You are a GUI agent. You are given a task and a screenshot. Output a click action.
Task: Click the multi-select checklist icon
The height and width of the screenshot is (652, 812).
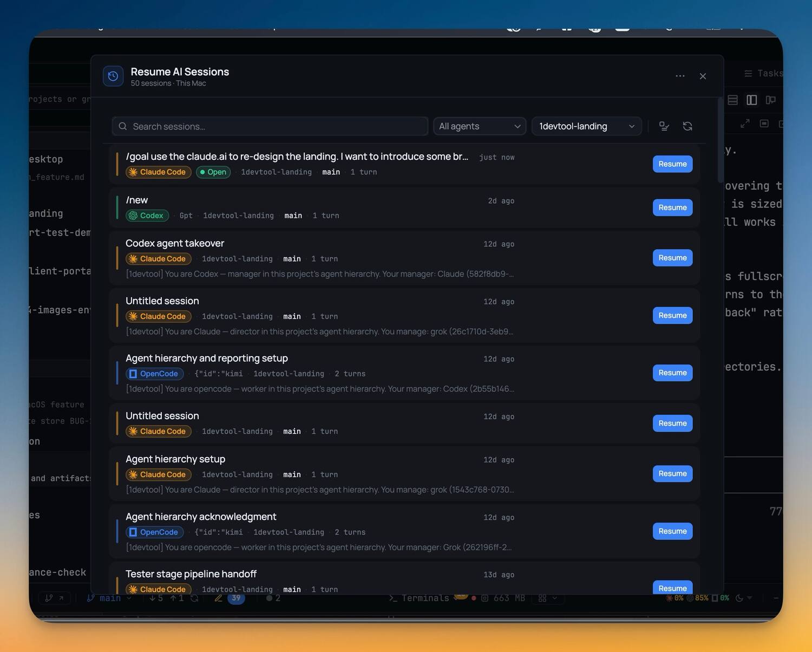tap(664, 126)
